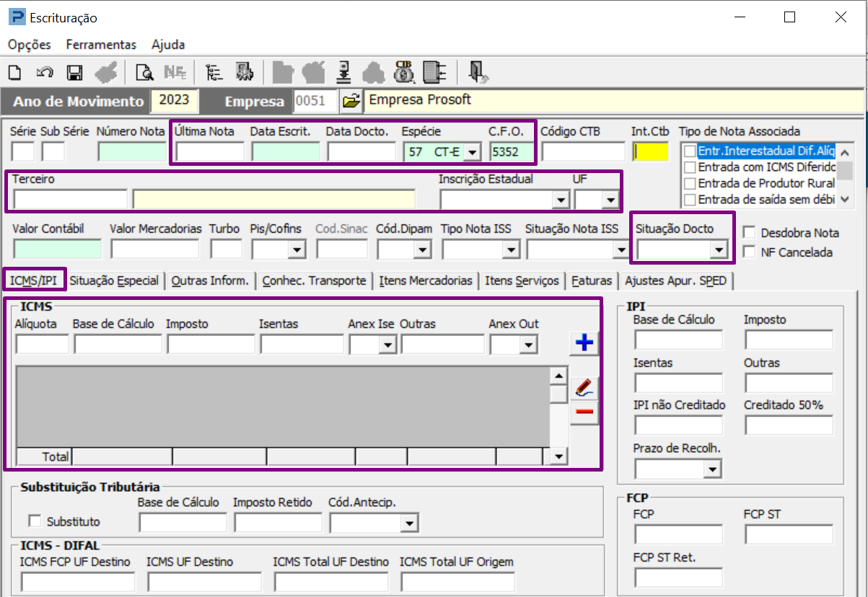Open the search document magnifier icon

145,72
